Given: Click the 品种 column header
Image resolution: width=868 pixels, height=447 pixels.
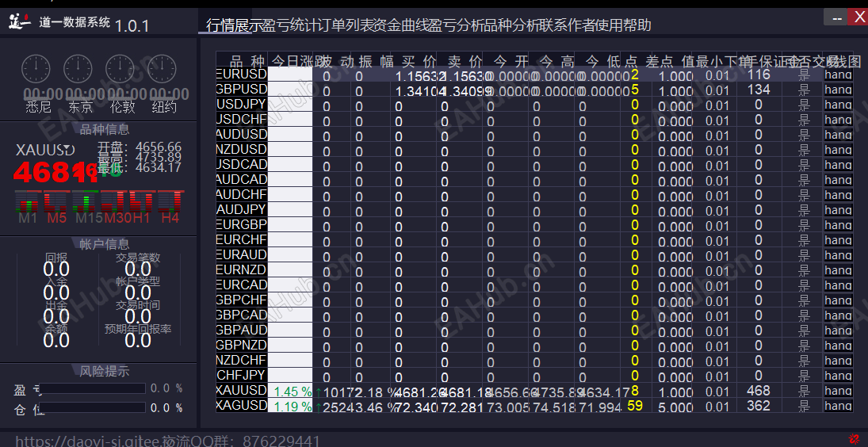Looking at the screenshot, I should [242, 60].
